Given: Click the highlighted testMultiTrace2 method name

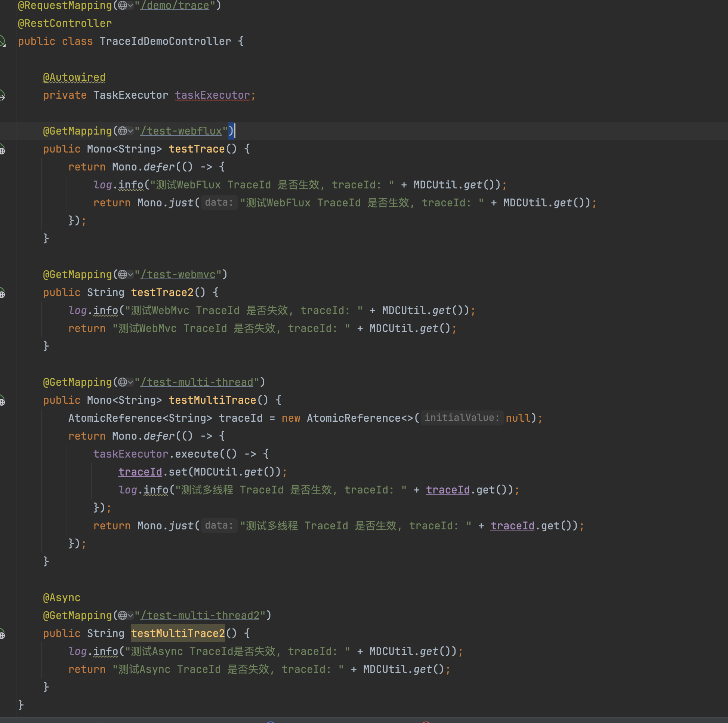Looking at the screenshot, I should point(178,634).
